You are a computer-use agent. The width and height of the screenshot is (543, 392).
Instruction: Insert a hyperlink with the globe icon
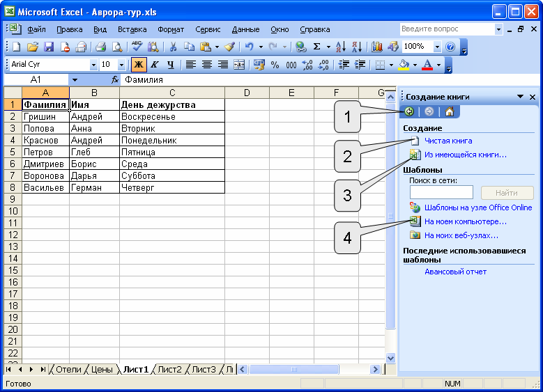pos(301,47)
